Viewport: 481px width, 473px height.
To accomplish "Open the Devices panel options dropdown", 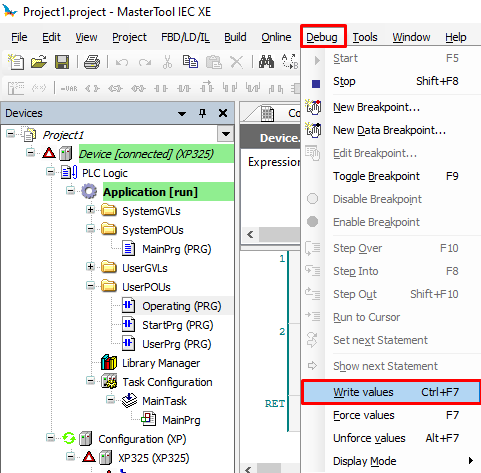I will click(x=182, y=114).
